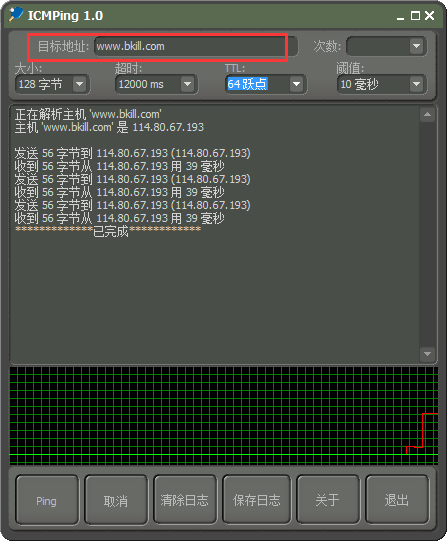Click the 保存日志 save log button

click(256, 500)
